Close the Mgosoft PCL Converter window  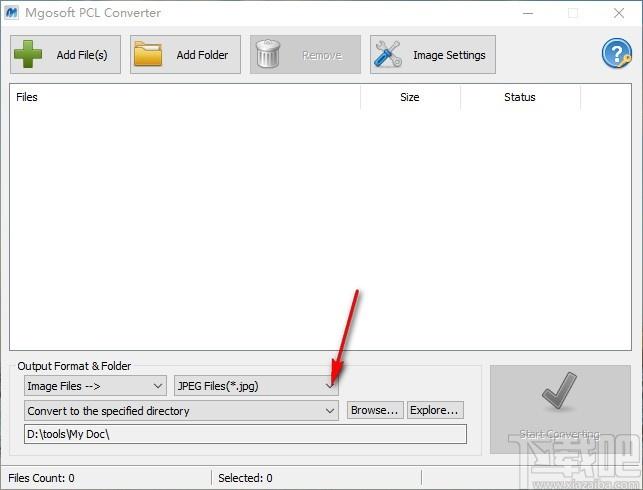coord(619,13)
